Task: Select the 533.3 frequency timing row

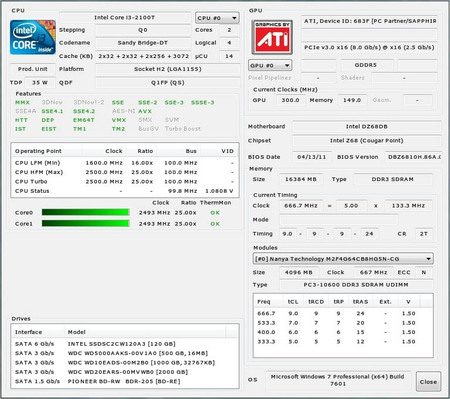Action: [x=343, y=323]
